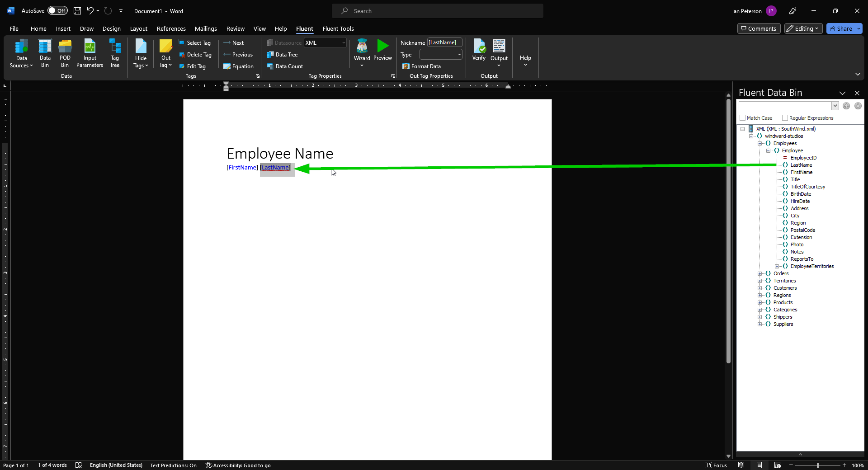Open the File menu
Screen dimensions: 868x470
coord(14,28)
